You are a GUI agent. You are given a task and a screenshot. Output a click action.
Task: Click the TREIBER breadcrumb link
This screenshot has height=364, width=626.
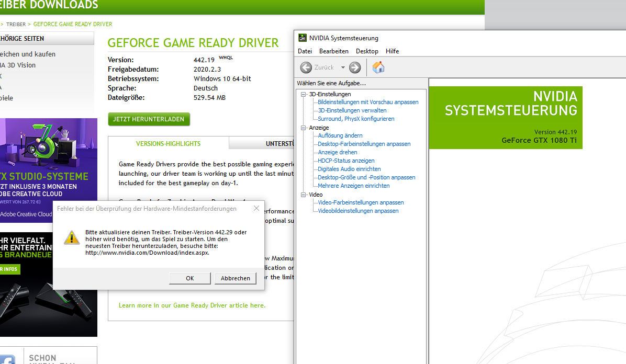[x=16, y=25]
